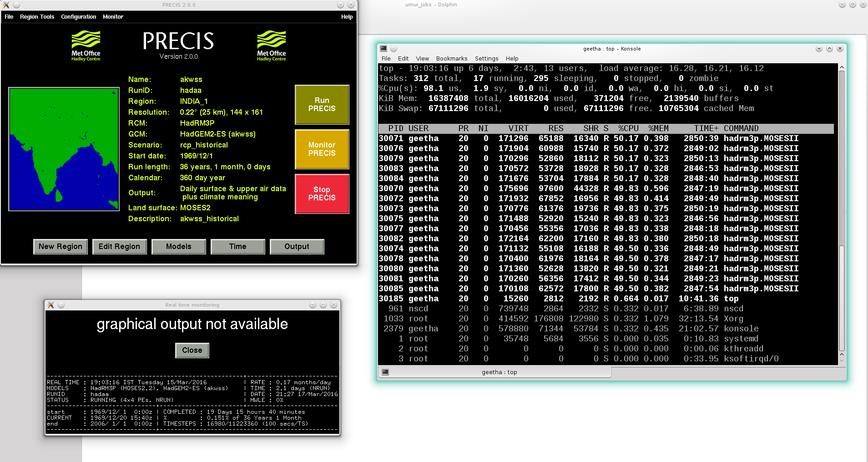Viewport: 868px width, 462px height.
Task: Maximize the Dolphin umui_jobs window
Action: [x=853, y=5]
